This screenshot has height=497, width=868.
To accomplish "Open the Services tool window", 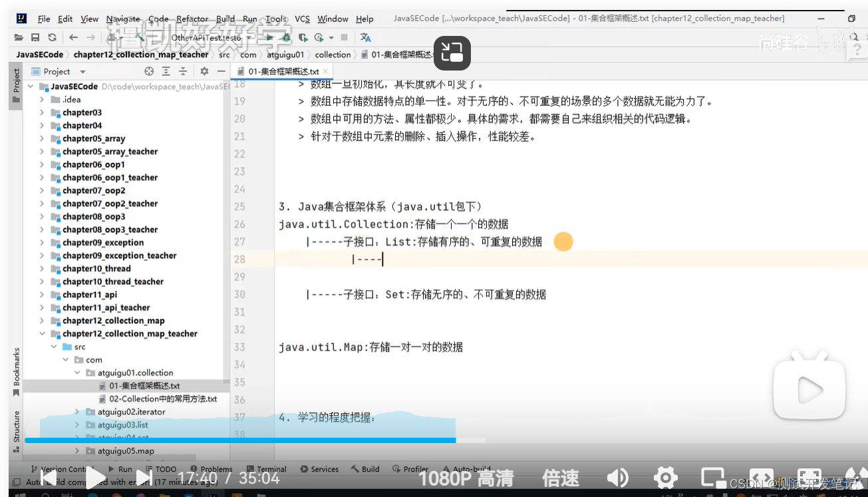I will pyautogui.click(x=319, y=469).
